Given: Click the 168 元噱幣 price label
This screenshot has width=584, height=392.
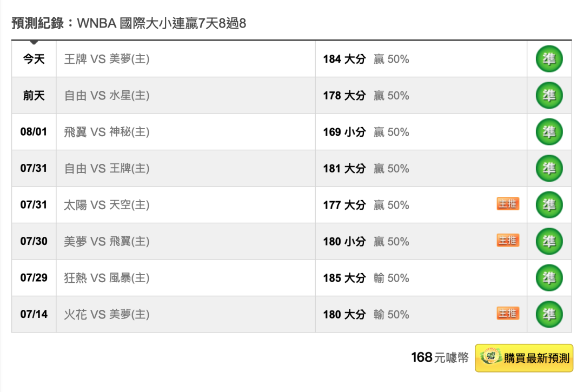Looking at the screenshot, I should (x=440, y=358).
